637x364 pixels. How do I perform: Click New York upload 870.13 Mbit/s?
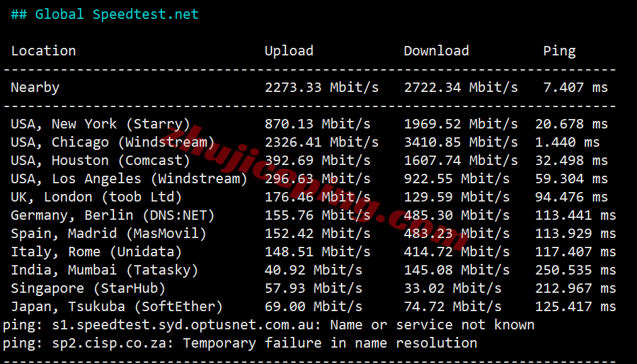(x=318, y=124)
